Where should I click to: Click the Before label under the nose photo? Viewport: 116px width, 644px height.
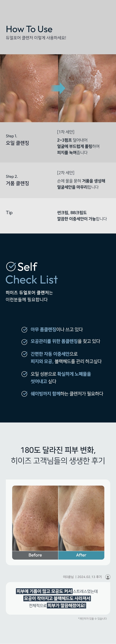35,555
